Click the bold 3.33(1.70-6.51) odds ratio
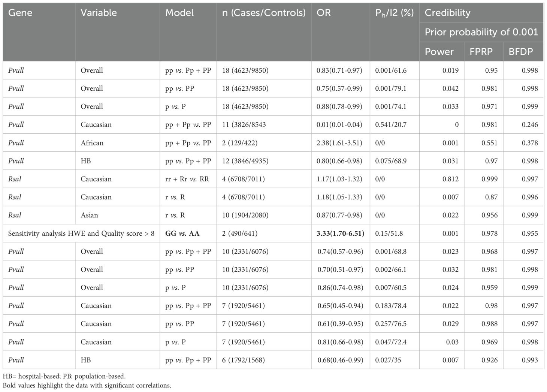The height and width of the screenshot is (392, 547). tap(340, 233)
